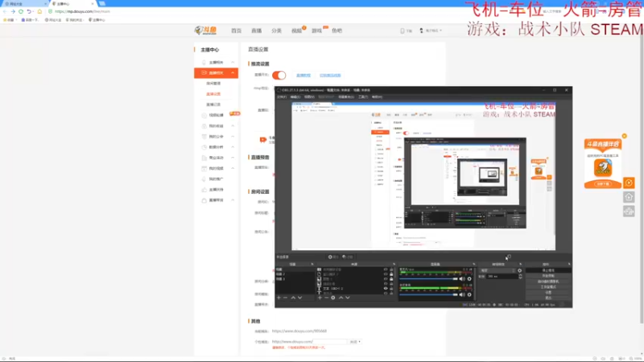Toggle visibility of the first OBS source row
Image resolution: width=644 pixels, height=362 pixels.
pyautogui.click(x=386, y=269)
